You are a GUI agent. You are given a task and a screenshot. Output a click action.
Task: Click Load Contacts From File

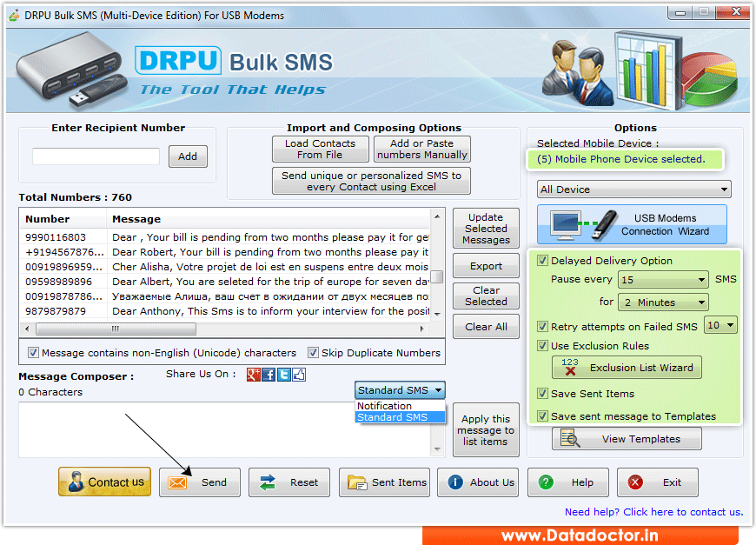(x=320, y=149)
